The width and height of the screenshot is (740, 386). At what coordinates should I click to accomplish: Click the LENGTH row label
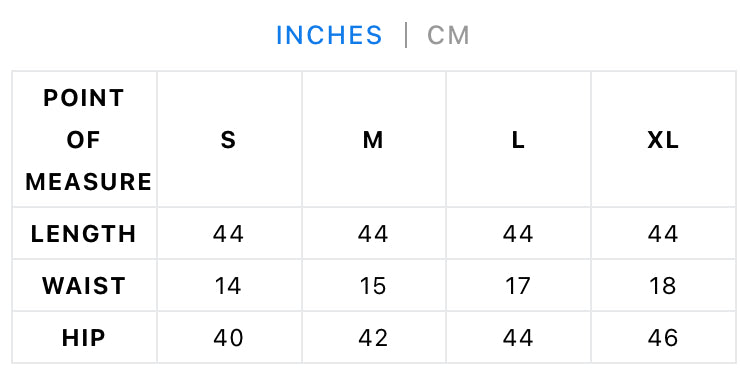click(84, 234)
